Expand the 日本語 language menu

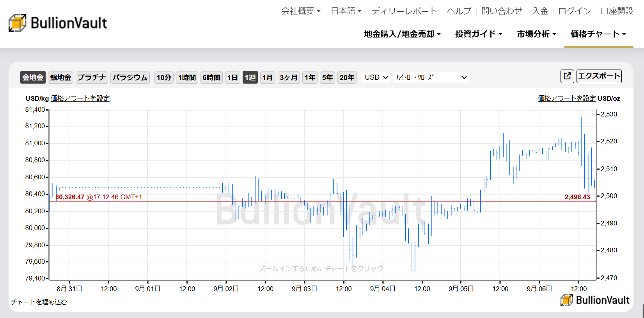coord(346,11)
